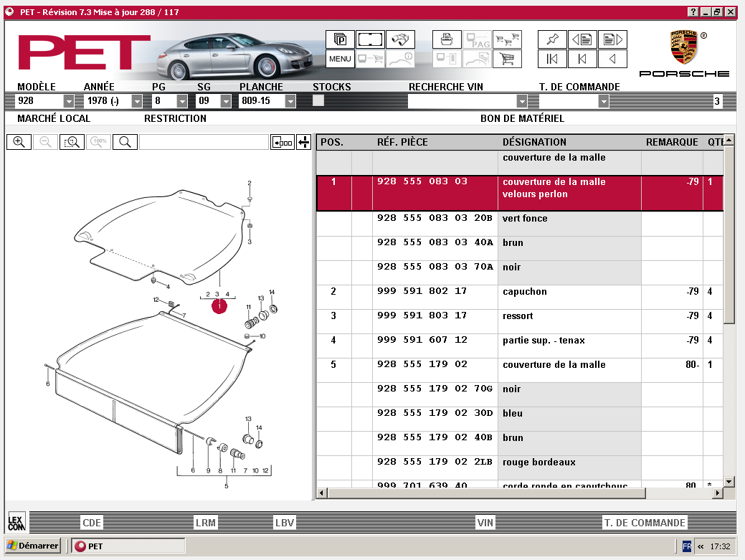Switch to the LBV tab
The width and height of the screenshot is (745, 560).
click(285, 523)
